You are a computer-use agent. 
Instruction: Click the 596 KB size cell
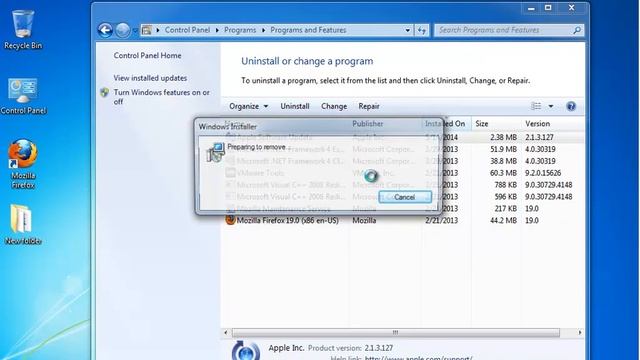coord(505,197)
